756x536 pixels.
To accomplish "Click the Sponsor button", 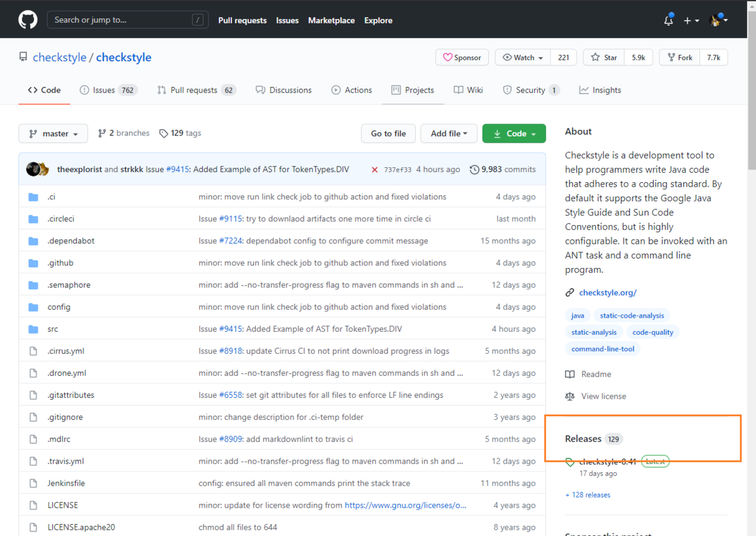I will 462,57.
